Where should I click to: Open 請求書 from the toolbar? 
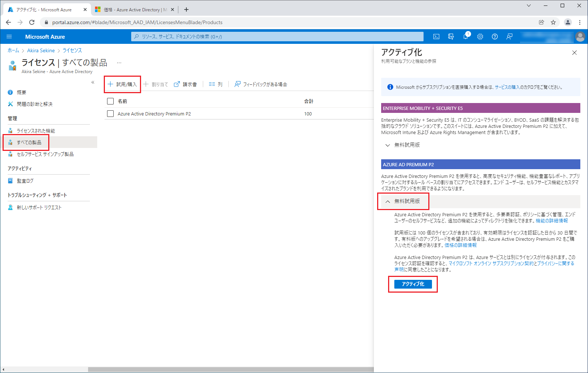click(185, 84)
